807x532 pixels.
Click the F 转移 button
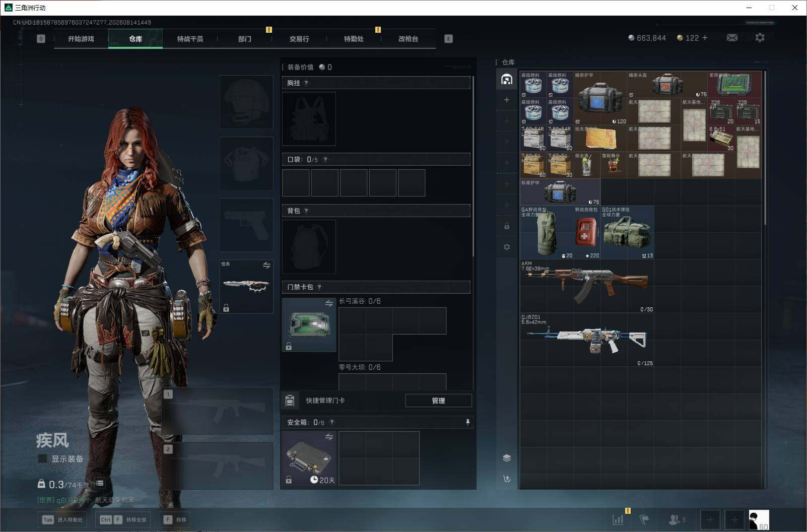point(175,519)
